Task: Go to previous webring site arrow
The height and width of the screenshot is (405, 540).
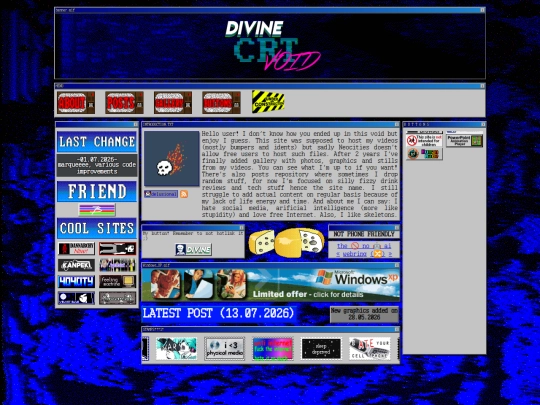Action: (338, 254)
